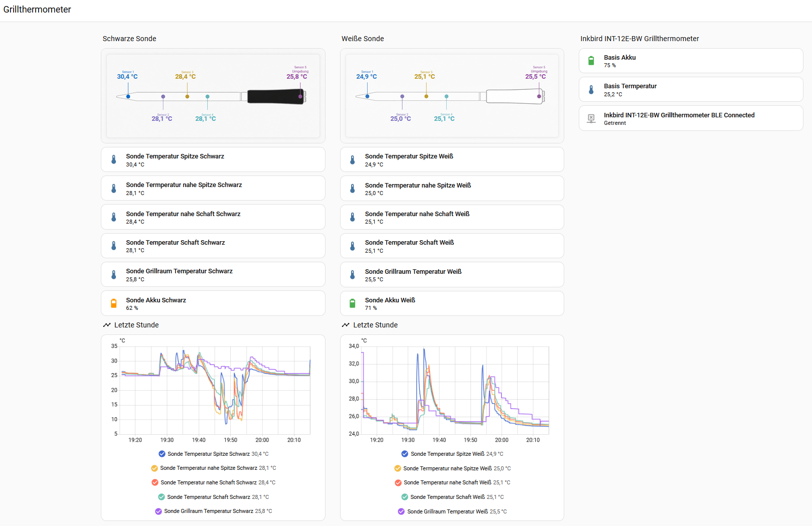This screenshot has height=526, width=812.
Task: Click green battery icon of Sonde Akku Weiß
Action: (353, 303)
